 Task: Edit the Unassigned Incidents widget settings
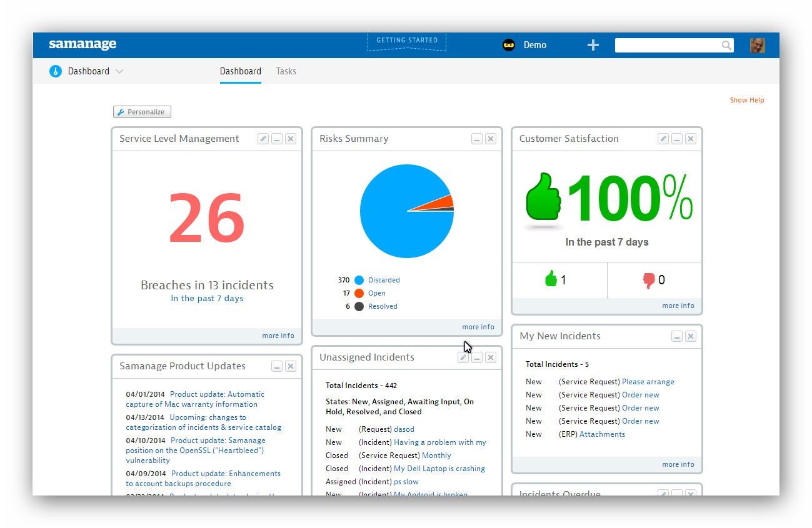coord(463,357)
